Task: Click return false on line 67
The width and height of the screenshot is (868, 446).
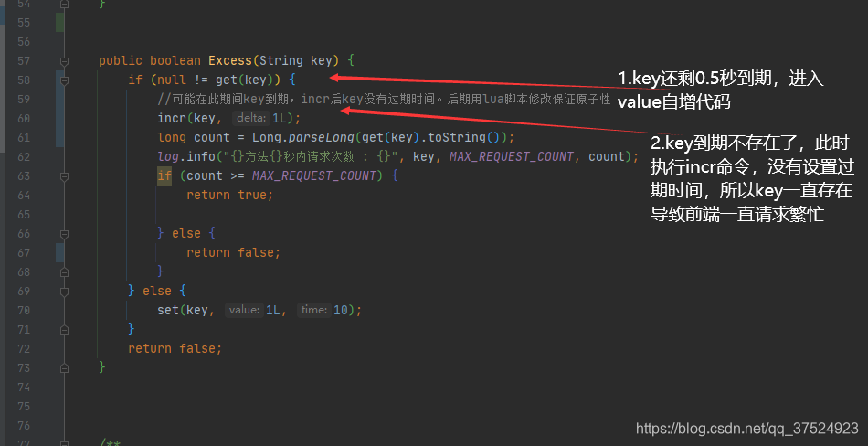Action: coord(234,252)
